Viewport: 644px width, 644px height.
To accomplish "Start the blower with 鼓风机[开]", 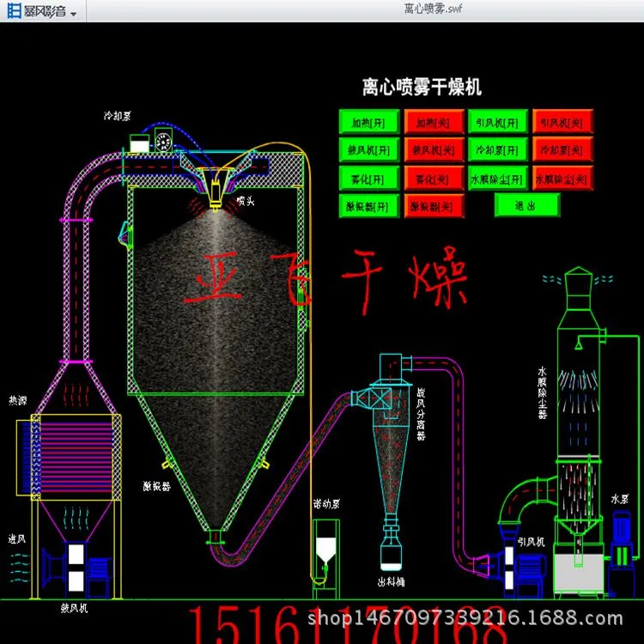I will 369,150.
